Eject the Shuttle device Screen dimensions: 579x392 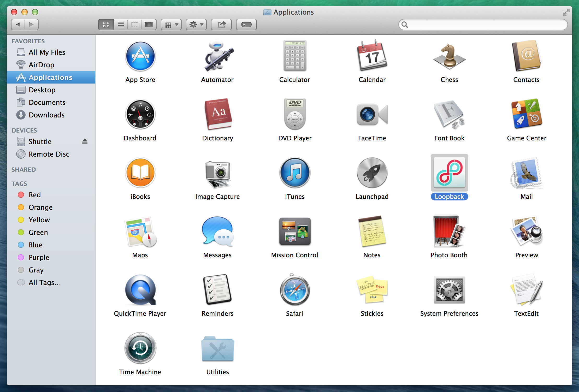point(85,141)
